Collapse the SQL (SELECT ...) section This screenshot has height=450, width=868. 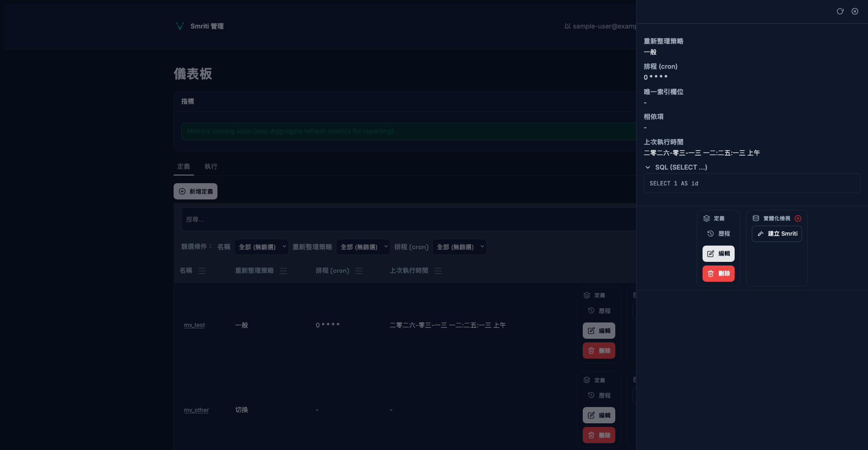(x=648, y=167)
